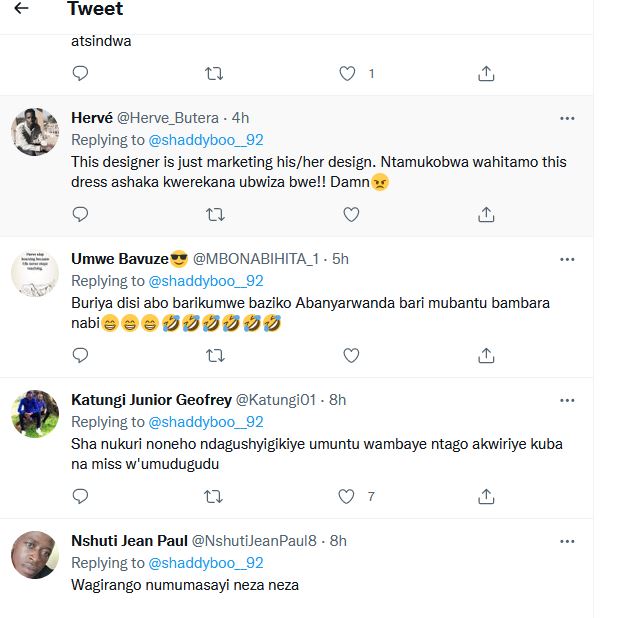Reply to Umwe Bavuze's tweet
The height and width of the screenshot is (618, 618).
81,355
